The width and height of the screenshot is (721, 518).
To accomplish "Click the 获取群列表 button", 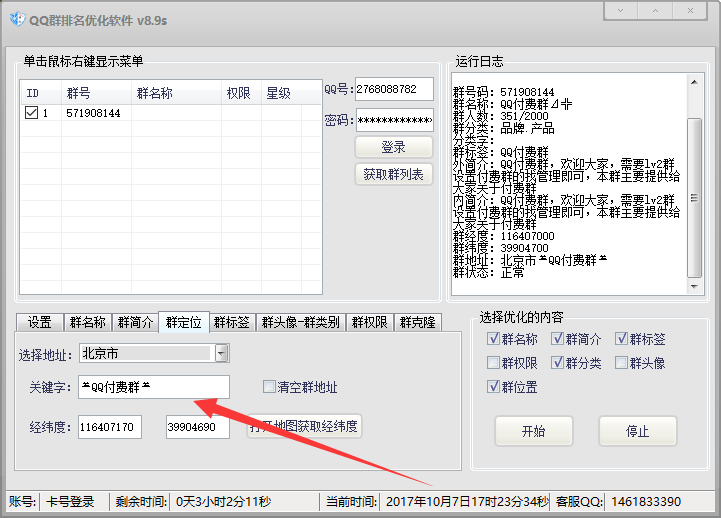I will point(394,174).
